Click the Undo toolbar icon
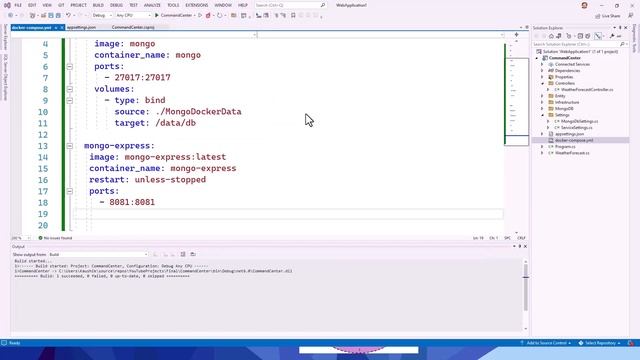 (68, 16)
